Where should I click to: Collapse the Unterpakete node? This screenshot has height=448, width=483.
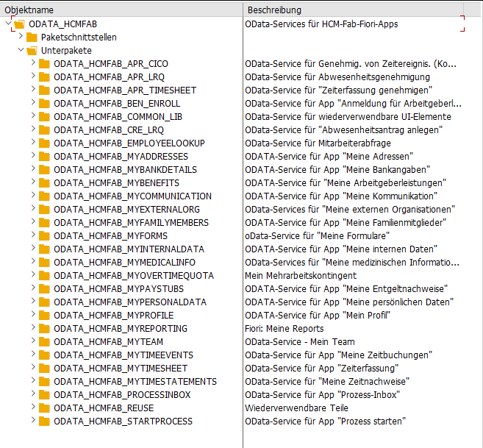[21, 49]
